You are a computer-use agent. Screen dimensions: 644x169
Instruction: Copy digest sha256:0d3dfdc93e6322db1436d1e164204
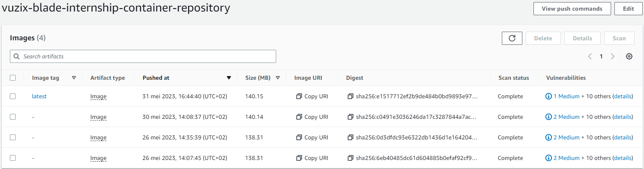[350, 137]
